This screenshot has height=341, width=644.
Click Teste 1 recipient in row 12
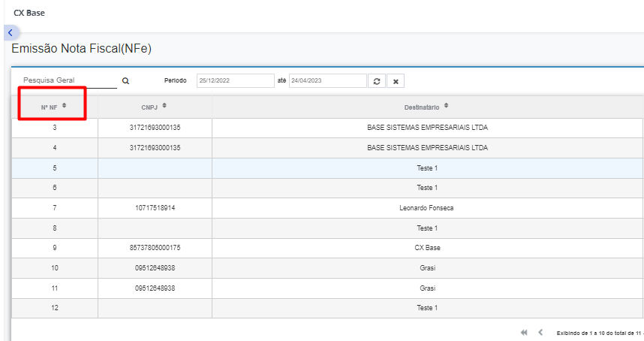click(427, 308)
